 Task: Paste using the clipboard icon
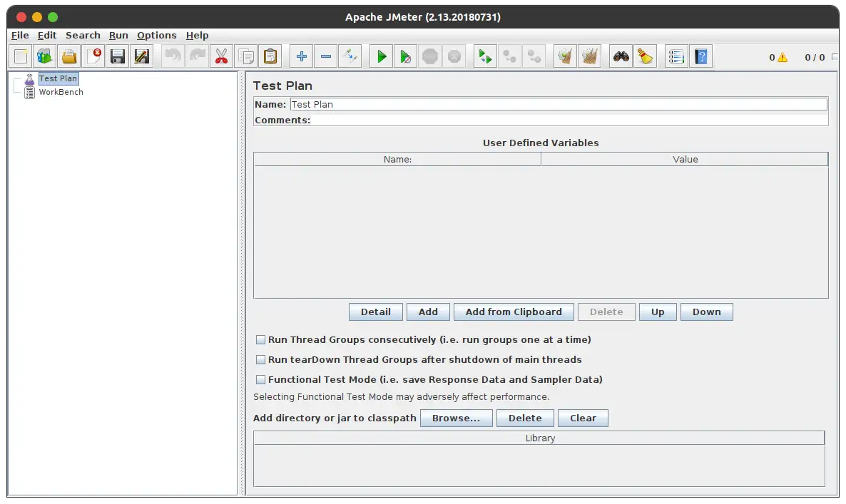click(270, 56)
